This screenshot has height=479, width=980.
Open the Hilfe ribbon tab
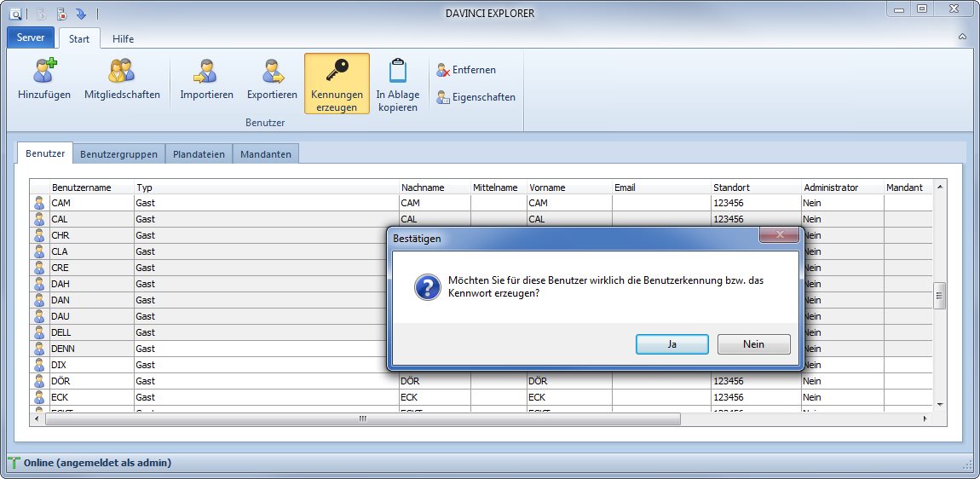(123, 38)
